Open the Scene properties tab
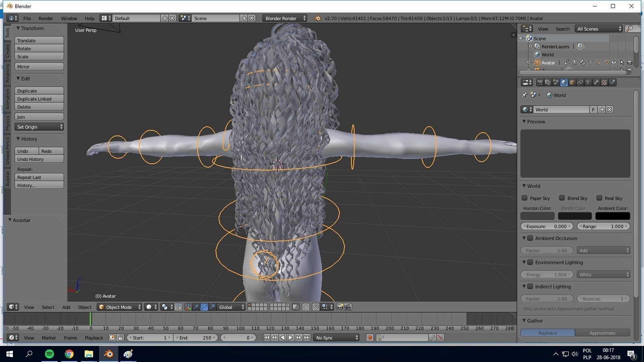644x362 pixels. [x=556, y=82]
